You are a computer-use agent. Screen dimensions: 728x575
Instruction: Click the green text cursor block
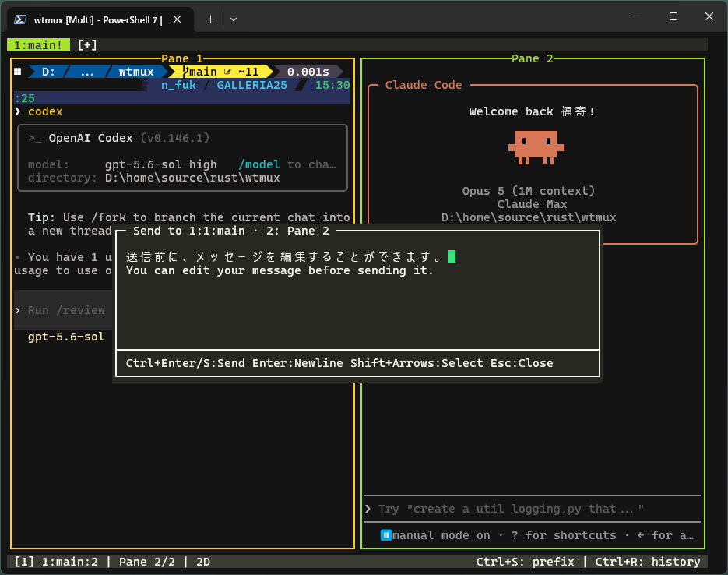[452, 257]
